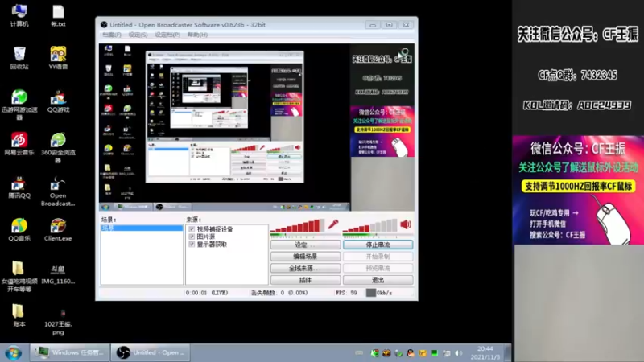Switch to the Windows Task Manager taskbar button
The width and height of the screenshot is (644, 362).
(69, 352)
